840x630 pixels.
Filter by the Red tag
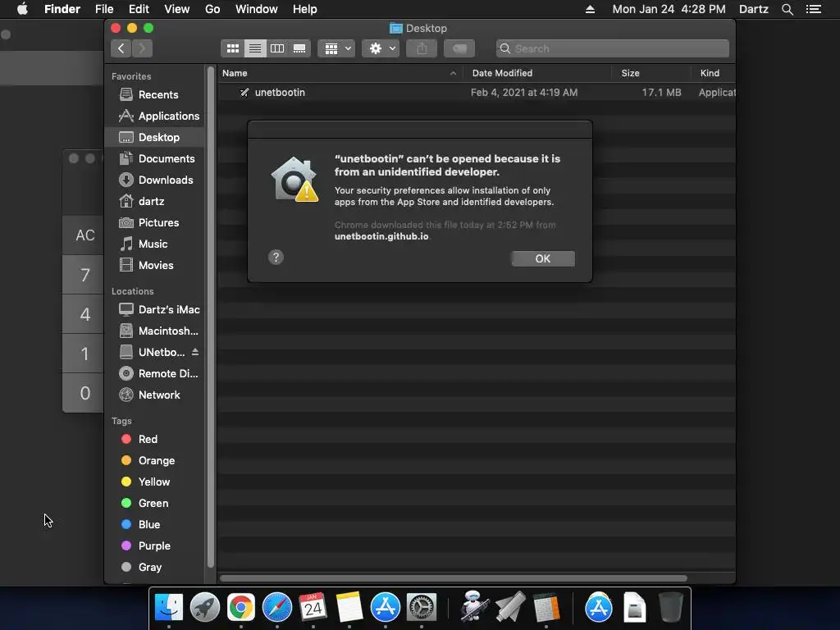pos(154,440)
